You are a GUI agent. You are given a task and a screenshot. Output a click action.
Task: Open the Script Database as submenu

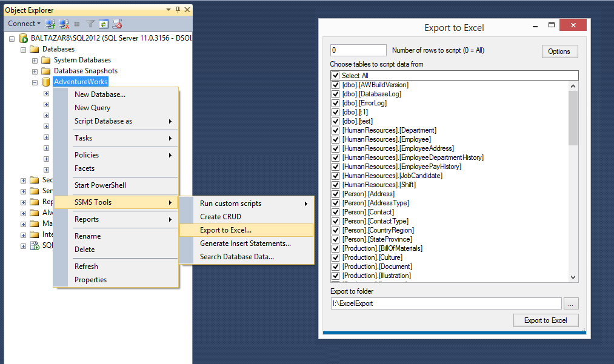[x=116, y=121]
